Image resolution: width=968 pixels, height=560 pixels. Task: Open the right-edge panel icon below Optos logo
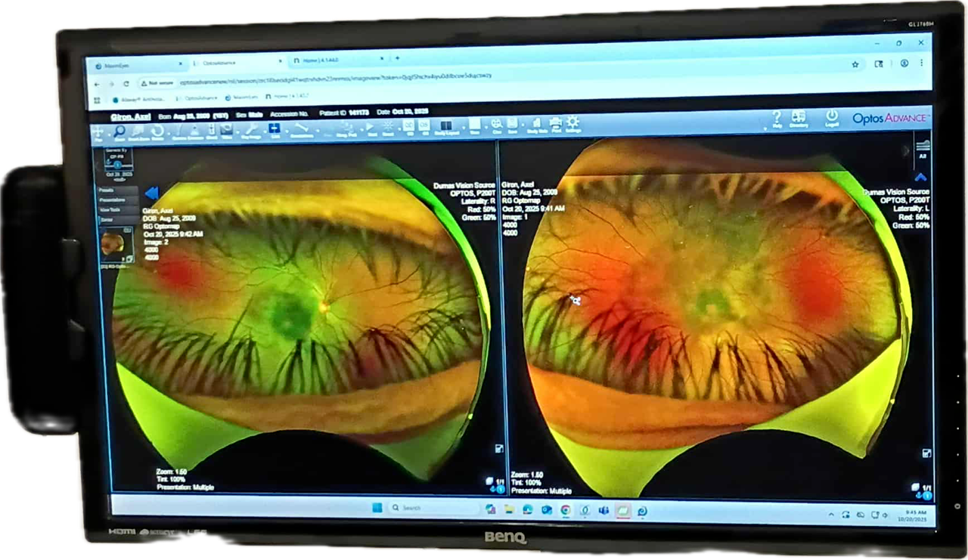coord(922,147)
